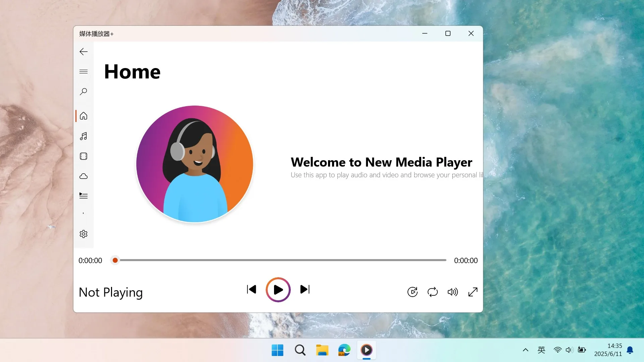Click the elapsed time 0:00:00 on left
This screenshot has width=644, height=362.
pos(90,260)
